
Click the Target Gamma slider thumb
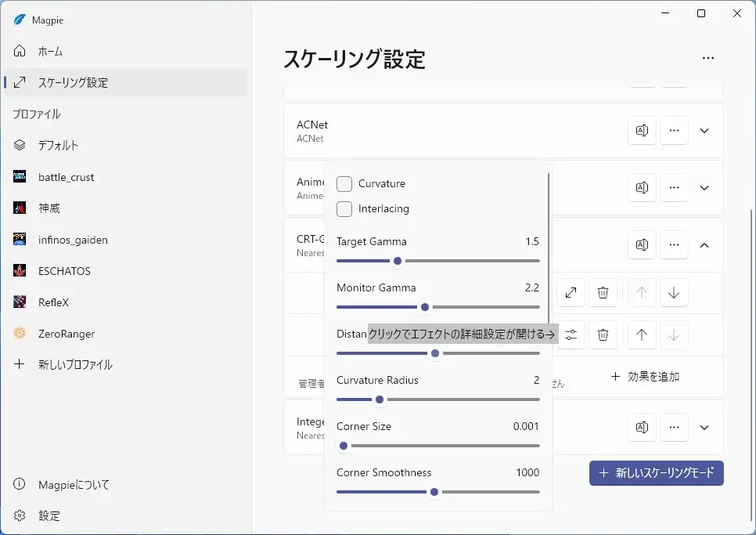point(398,261)
